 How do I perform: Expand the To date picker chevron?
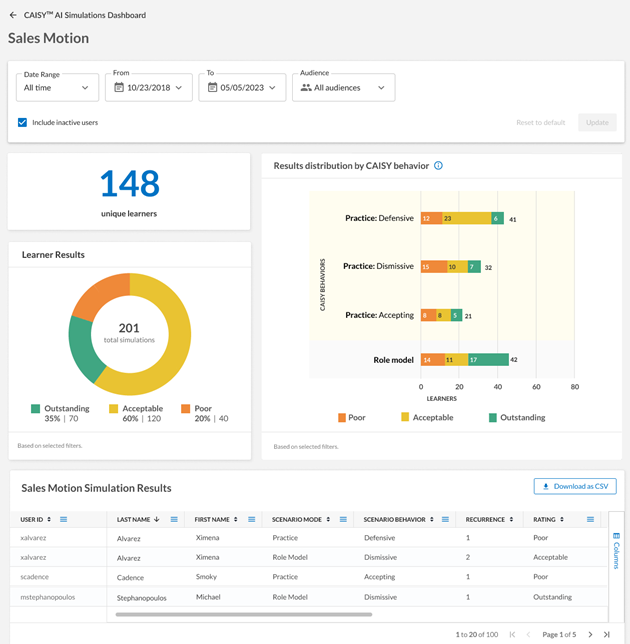pos(272,87)
